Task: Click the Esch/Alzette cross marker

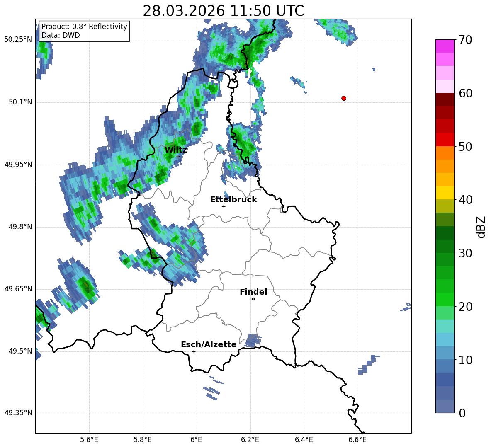Action: pos(194,351)
